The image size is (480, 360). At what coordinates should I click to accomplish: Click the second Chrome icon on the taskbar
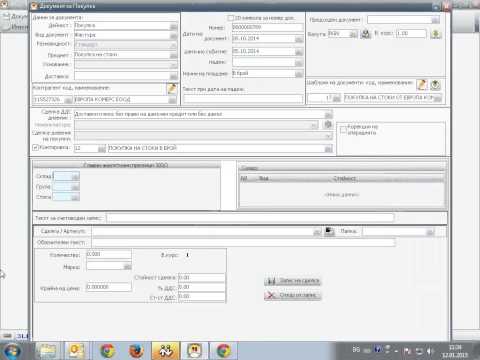(223, 351)
